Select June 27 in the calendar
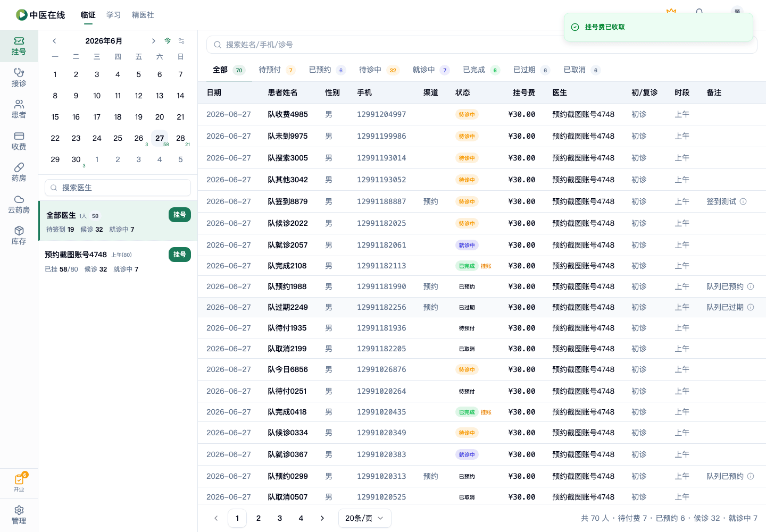Viewport: 766px width, 532px height. [160, 138]
